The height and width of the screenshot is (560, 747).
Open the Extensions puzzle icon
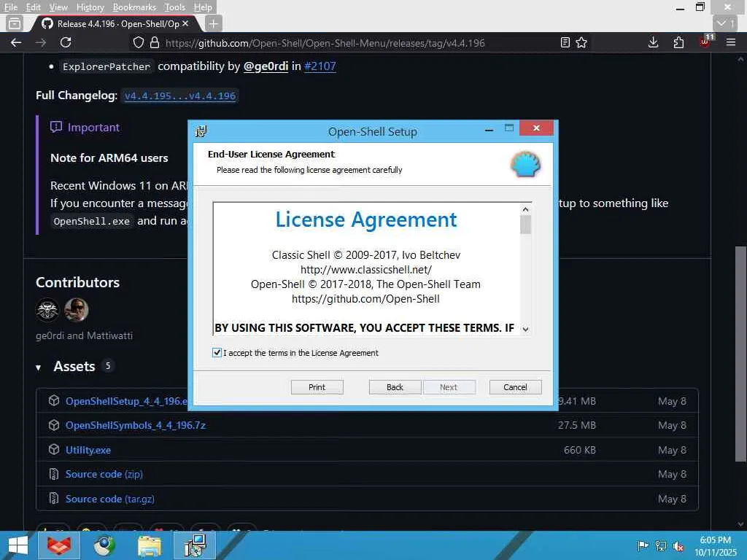tap(679, 43)
